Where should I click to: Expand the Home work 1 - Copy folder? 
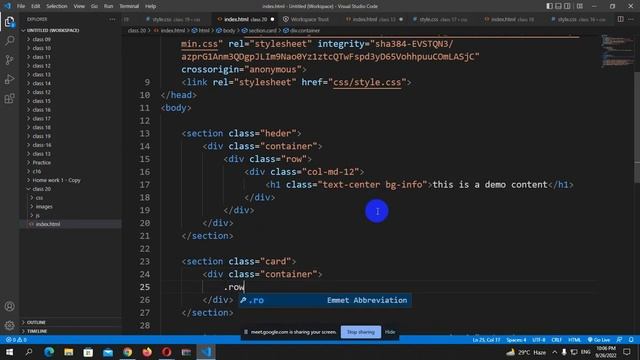point(56,180)
